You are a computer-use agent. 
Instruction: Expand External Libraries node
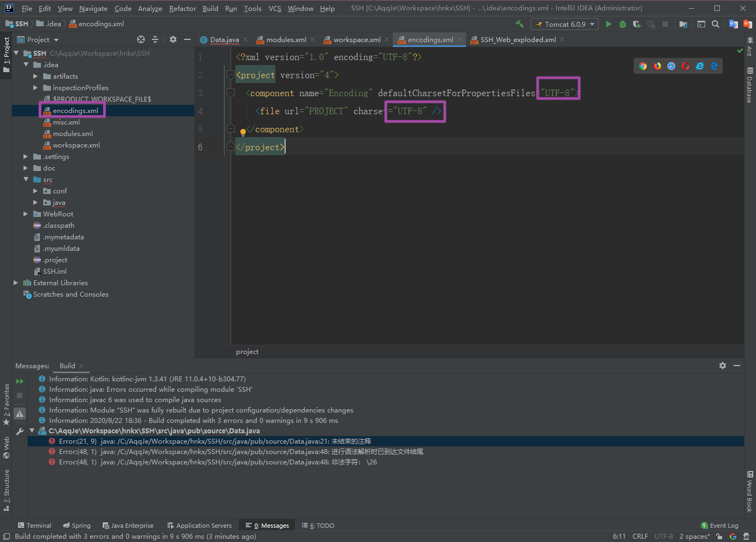click(x=16, y=282)
